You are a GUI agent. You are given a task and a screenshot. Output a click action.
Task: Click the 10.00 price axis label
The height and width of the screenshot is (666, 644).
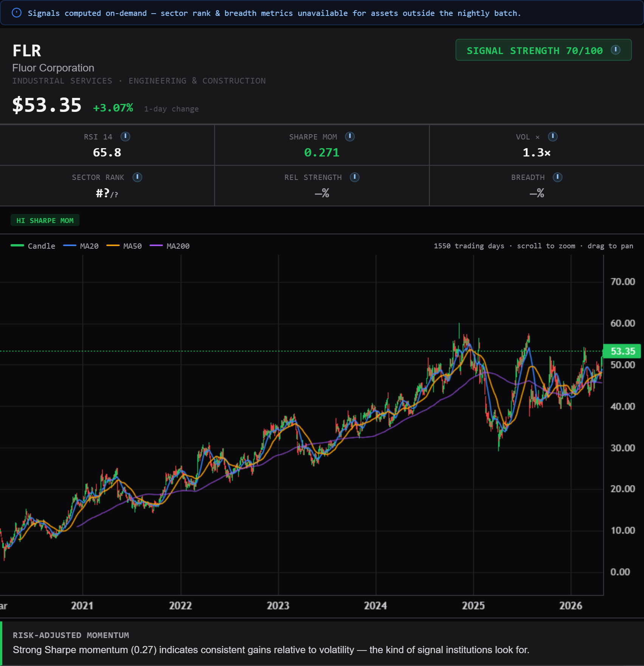(x=622, y=530)
